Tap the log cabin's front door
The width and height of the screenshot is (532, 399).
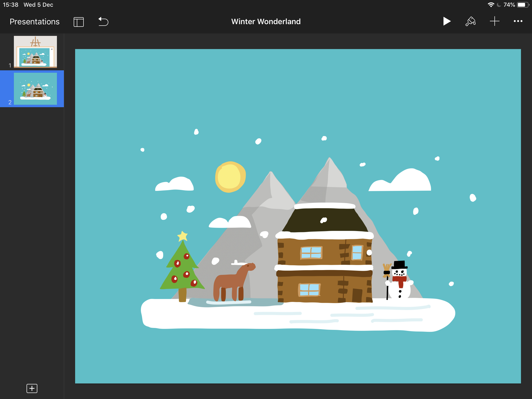[357, 295]
